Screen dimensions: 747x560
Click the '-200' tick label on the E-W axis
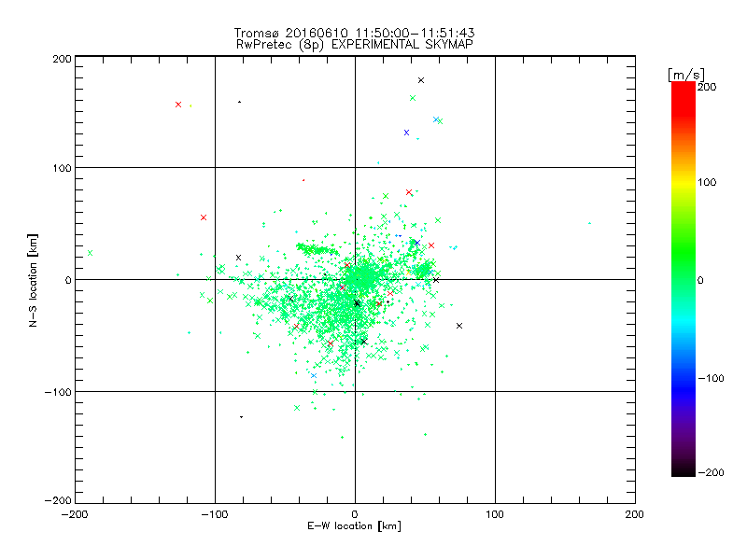coord(75,514)
